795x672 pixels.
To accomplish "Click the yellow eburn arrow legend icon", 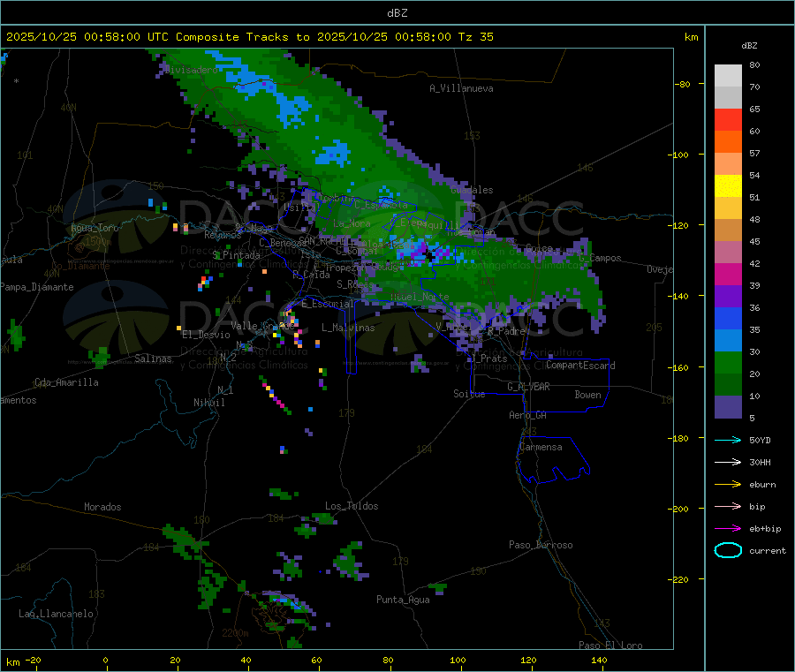I will pyautogui.click(x=728, y=485).
